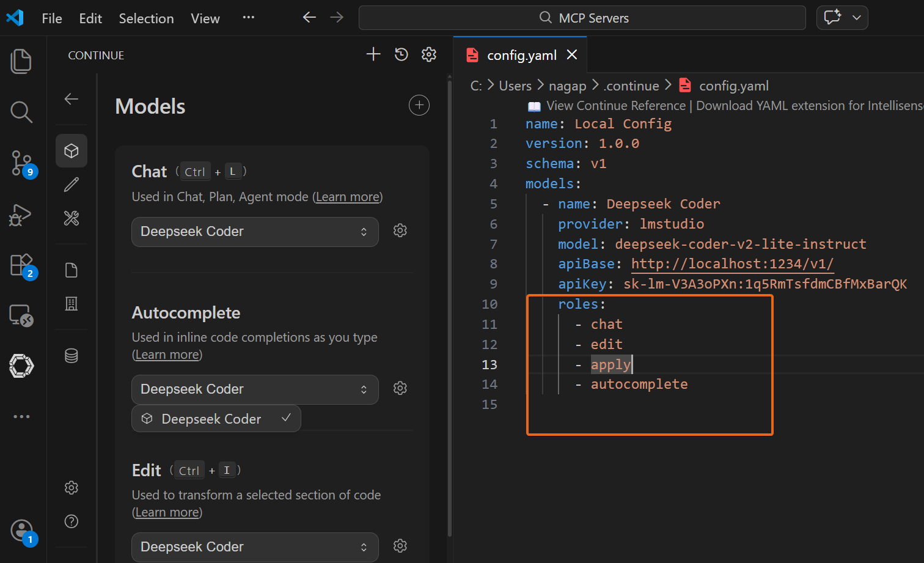Click the Continue extension hexagon icon
Viewport: 924px width, 563px height.
click(21, 366)
